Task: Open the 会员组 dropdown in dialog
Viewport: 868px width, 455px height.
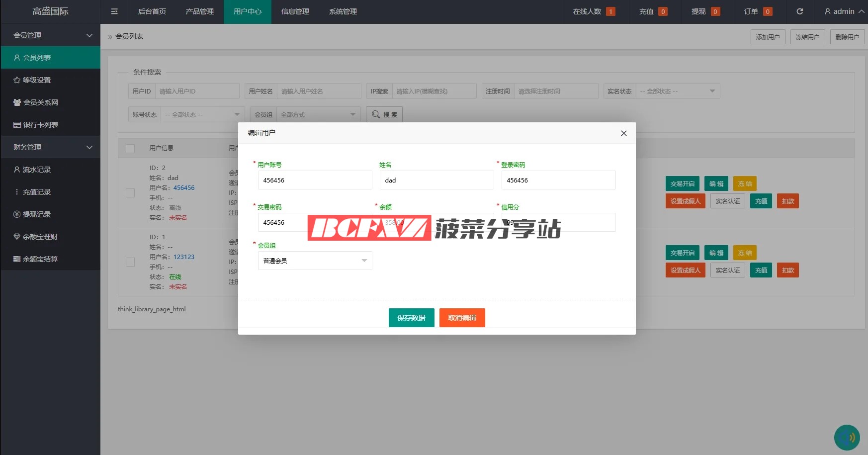Action: (x=315, y=261)
